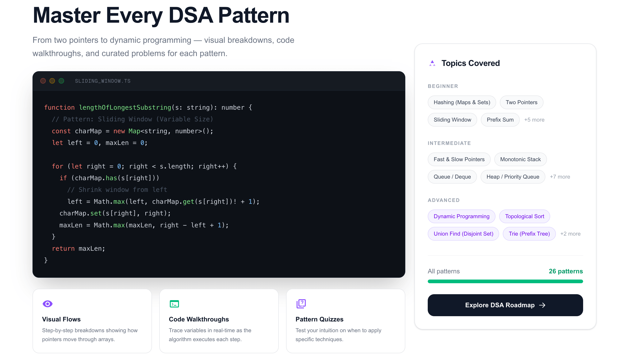The height and width of the screenshot is (359, 644).
Task: Click the for loop code line
Action: tap(144, 166)
